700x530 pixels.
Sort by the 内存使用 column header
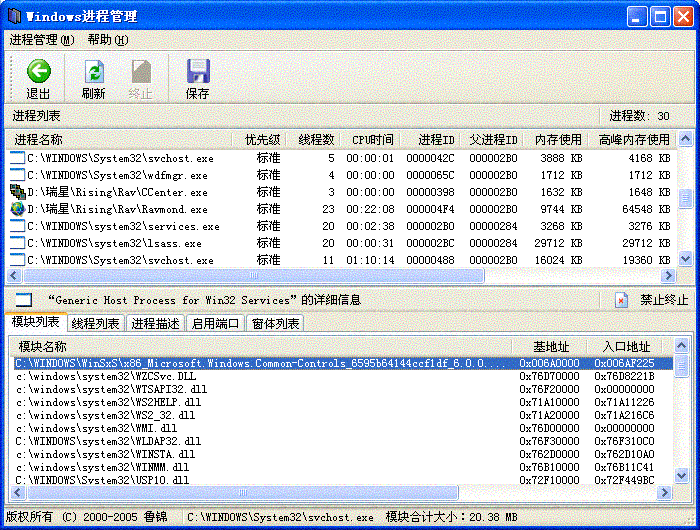555,140
